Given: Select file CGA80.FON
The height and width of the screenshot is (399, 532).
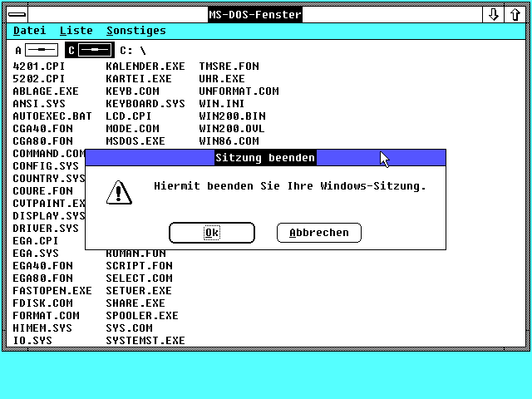Looking at the screenshot, I should (42, 140).
